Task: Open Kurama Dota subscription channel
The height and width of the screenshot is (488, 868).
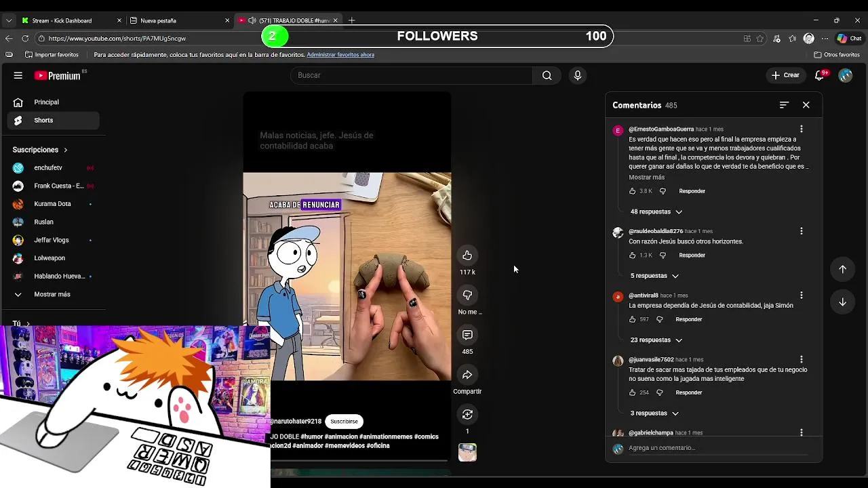Action: [53, 204]
